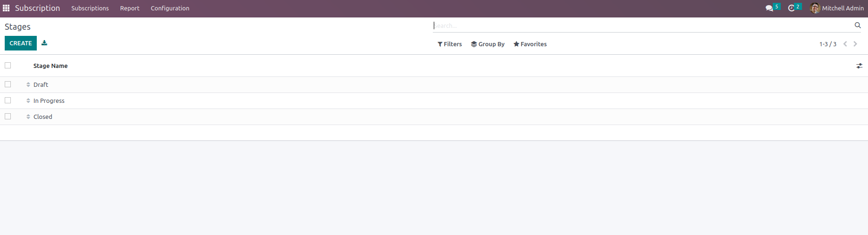This screenshot has height=235, width=868.
Task: Expand the Group By dropdown
Action: coord(488,44)
